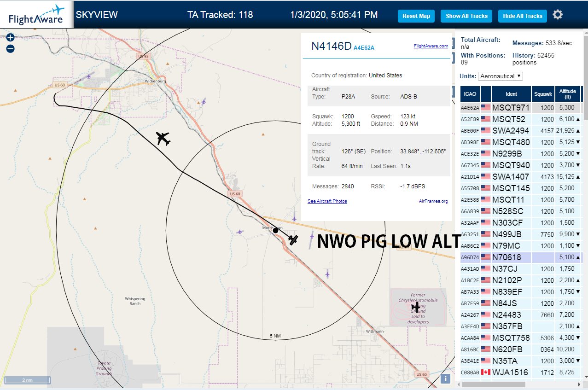Select the purple aircraft west of Morristown
This screenshot has height=390, width=588.
pos(239,232)
